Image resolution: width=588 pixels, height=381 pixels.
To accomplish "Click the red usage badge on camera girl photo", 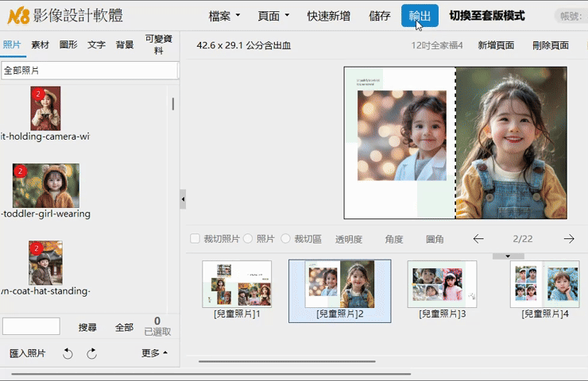I will [x=38, y=94].
